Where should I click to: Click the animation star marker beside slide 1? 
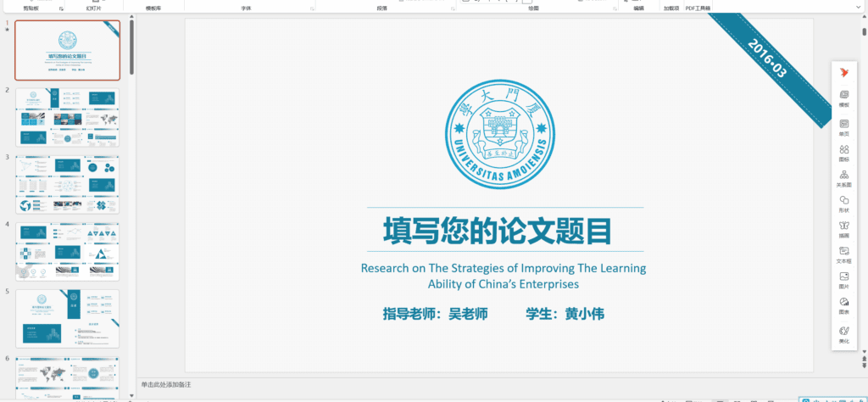[7, 30]
